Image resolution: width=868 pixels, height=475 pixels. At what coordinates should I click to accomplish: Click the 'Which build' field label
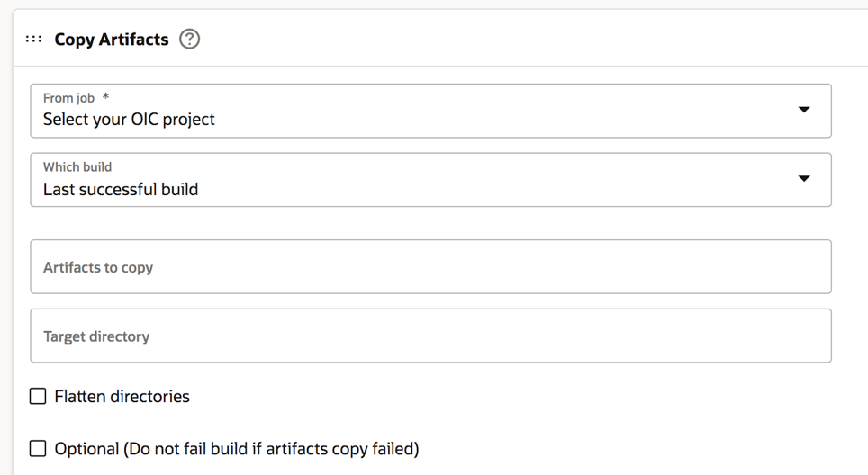[x=77, y=167]
